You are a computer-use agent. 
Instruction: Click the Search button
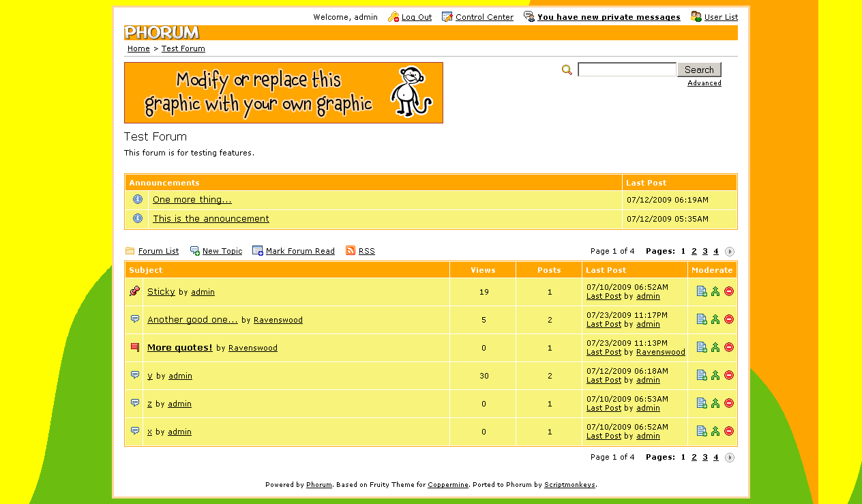[699, 70]
